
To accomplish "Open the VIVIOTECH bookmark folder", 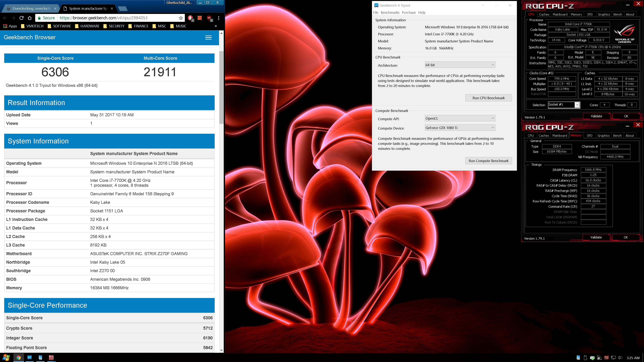I will 32,26.
